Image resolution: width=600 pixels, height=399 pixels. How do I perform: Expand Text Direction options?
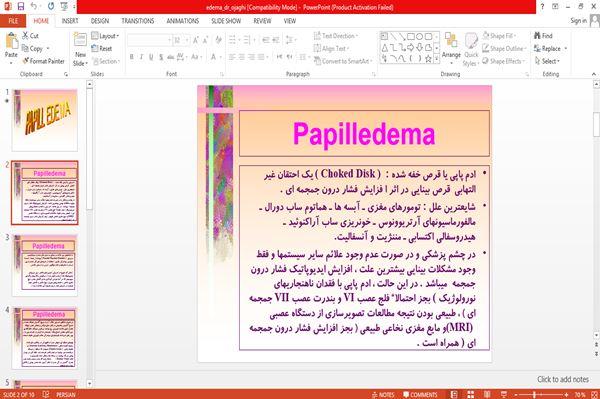coord(336,36)
